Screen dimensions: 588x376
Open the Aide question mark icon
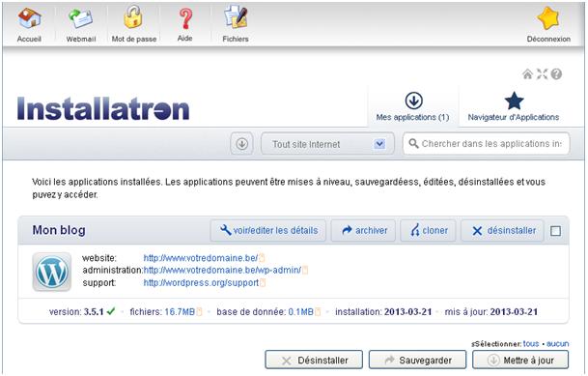pyautogui.click(x=185, y=18)
